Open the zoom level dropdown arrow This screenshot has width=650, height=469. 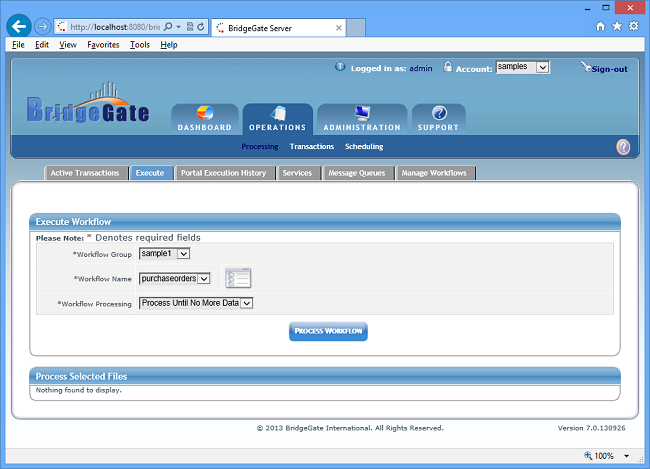(626, 456)
